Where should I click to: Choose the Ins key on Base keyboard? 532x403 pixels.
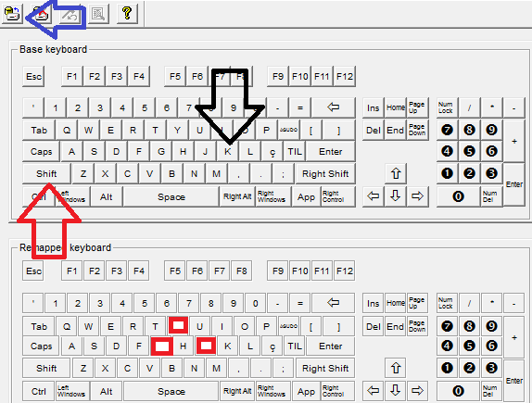(374, 107)
